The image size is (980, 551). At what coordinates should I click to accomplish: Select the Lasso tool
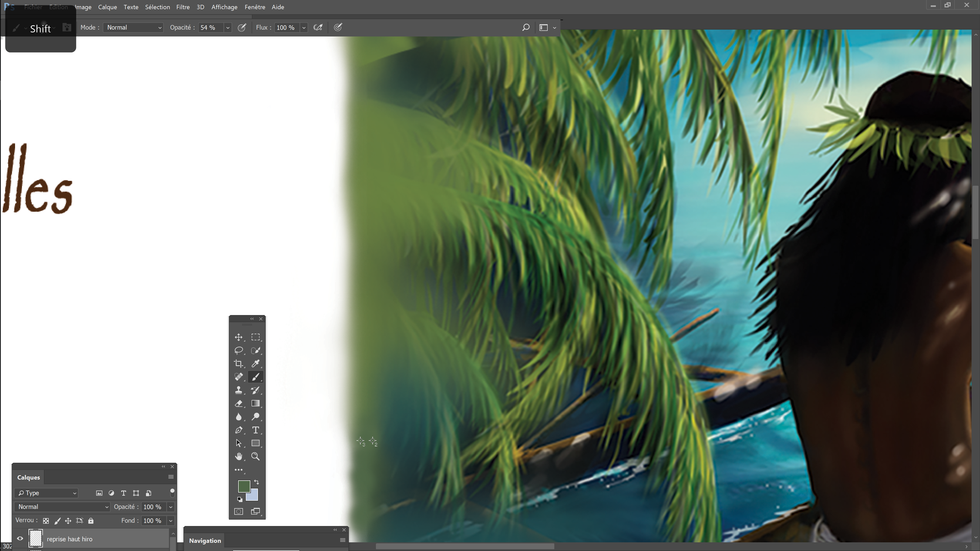pos(239,350)
